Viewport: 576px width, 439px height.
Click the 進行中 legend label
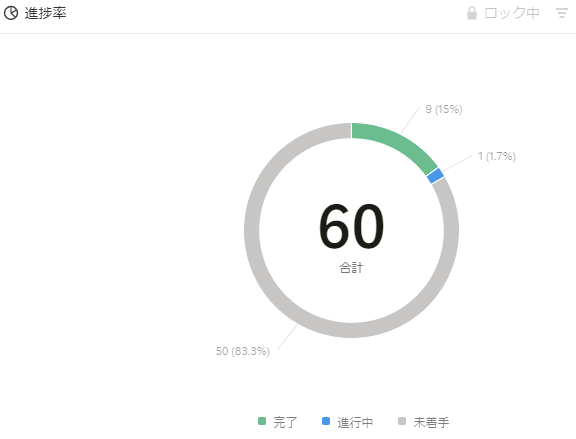[355, 422]
